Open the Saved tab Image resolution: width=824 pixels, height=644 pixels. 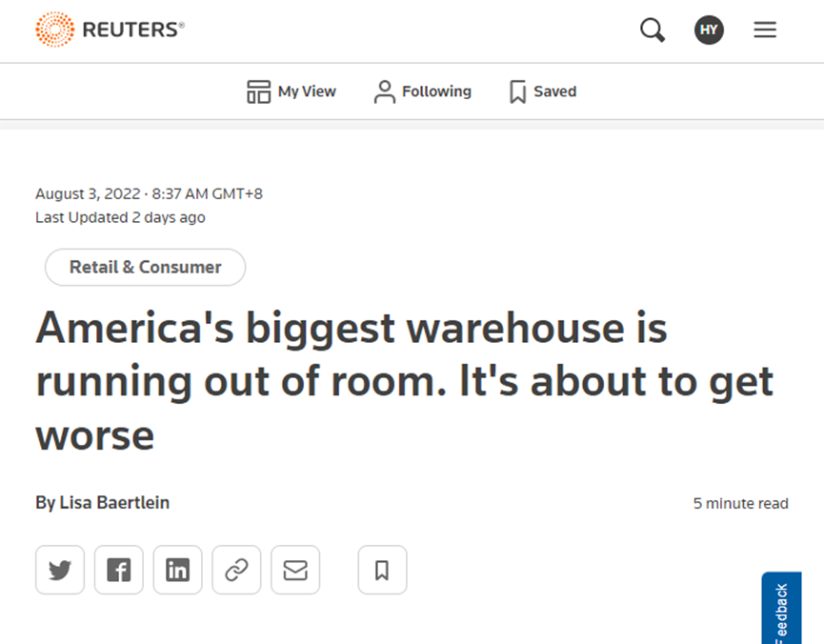coord(543,91)
